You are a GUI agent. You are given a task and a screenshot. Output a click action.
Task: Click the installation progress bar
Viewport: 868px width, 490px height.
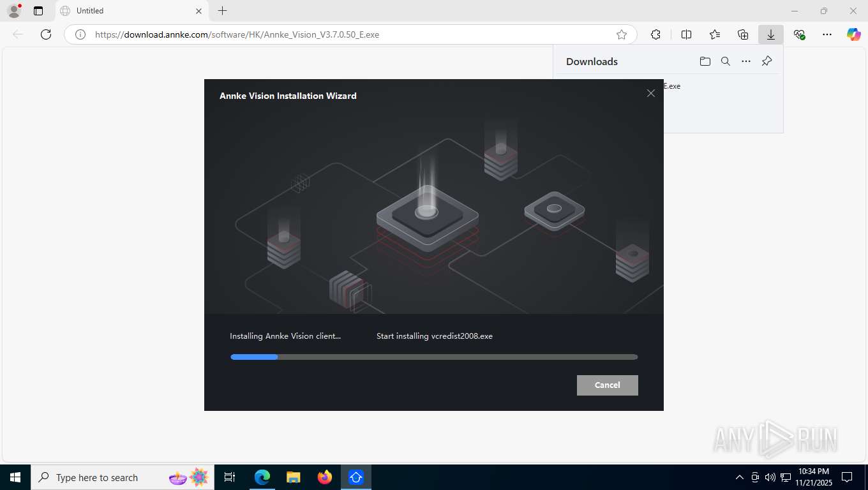(434, 357)
